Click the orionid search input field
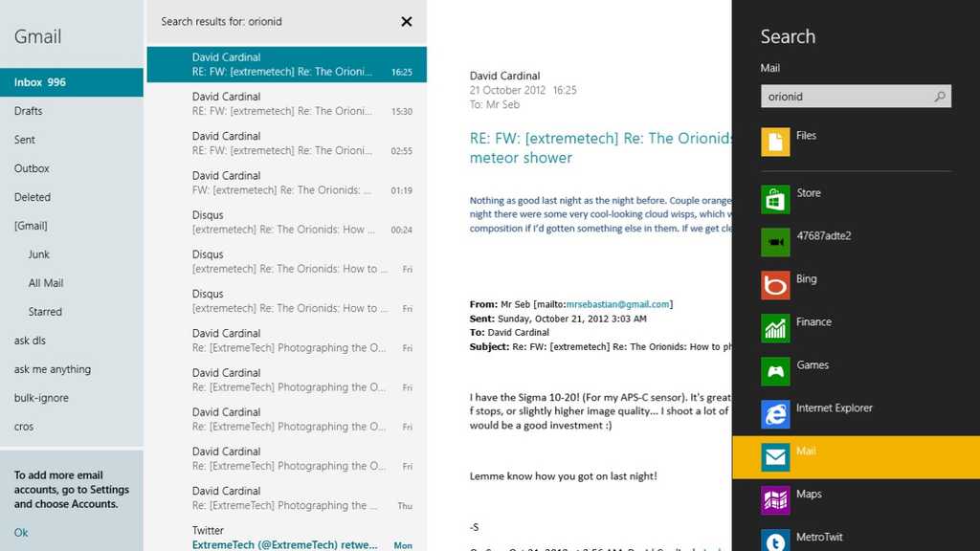The height and width of the screenshot is (551, 980). coord(842,96)
